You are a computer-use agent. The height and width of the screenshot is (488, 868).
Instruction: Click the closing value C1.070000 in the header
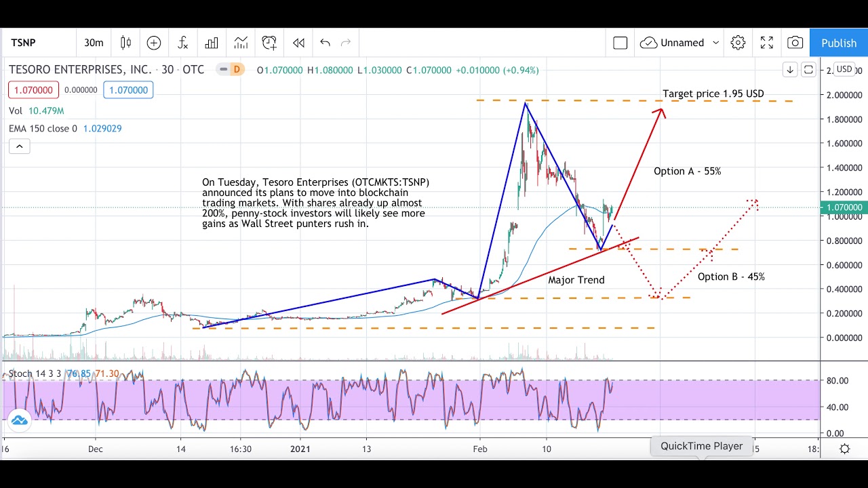point(429,70)
